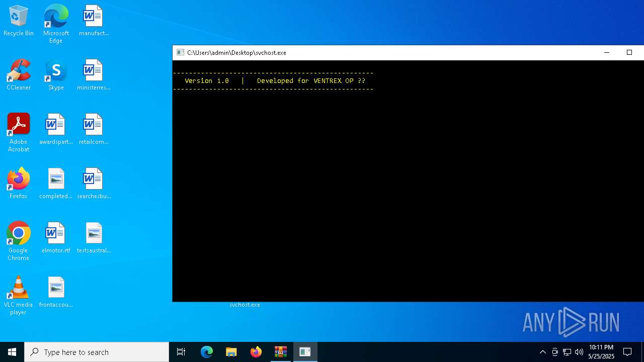Launch the Firefox desktop shortcut

click(x=19, y=184)
